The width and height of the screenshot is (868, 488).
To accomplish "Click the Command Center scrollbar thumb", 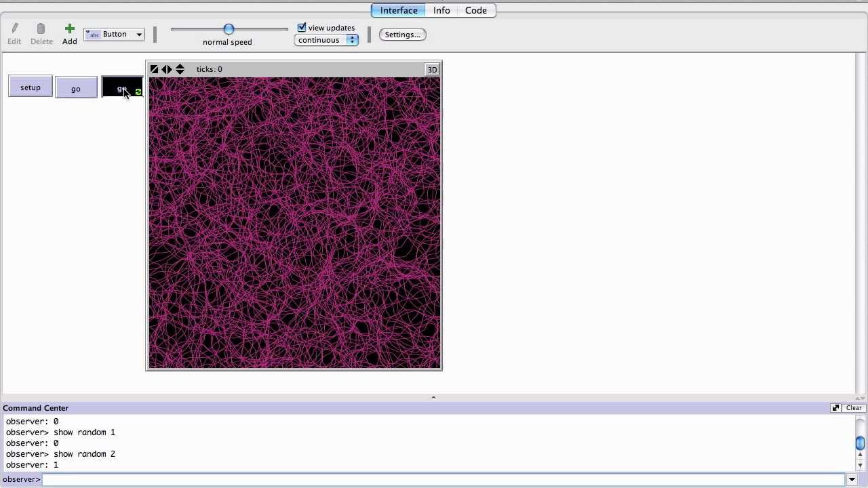I will coord(860,443).
